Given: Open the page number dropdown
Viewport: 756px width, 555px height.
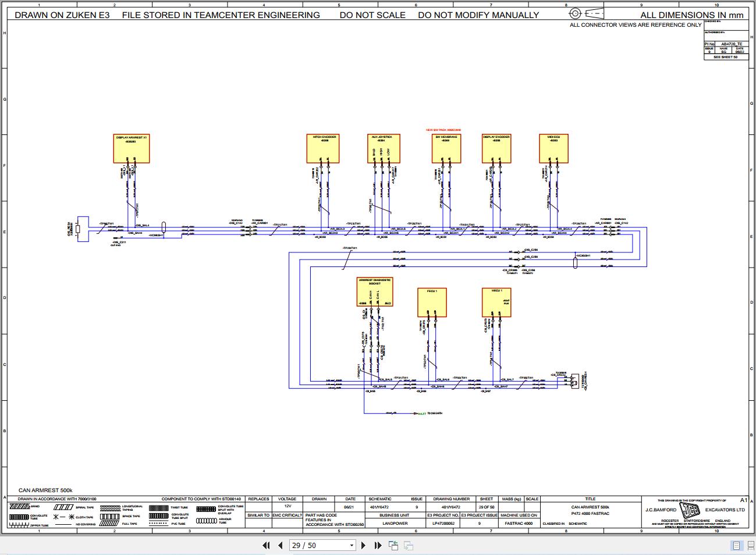Looking at the screenshot, I should (x=352, y=545).
